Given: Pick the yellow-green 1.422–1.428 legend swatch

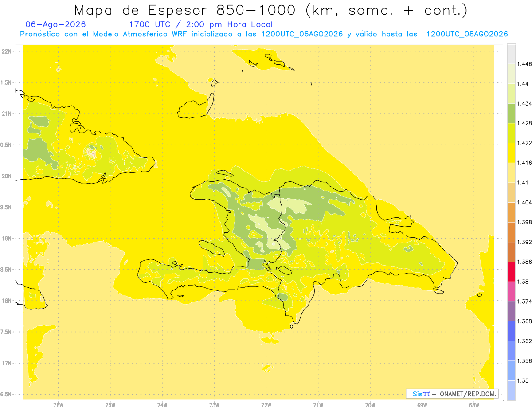Looking at the screenshot, I should pyautogui.click(x=511, y=133).
